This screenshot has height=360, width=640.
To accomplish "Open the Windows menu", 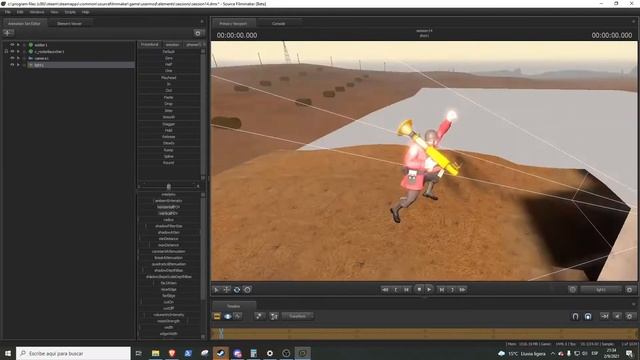I will [x=37, y=12].
